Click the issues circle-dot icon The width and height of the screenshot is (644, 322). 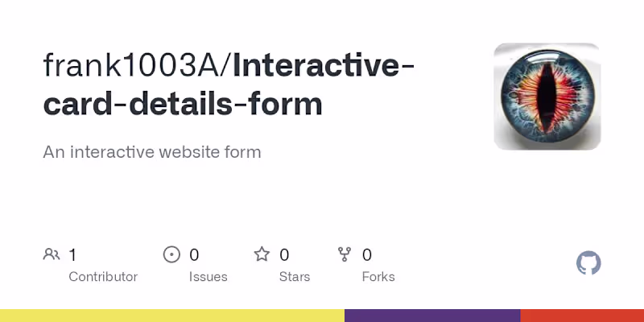[x=171, y=255]
